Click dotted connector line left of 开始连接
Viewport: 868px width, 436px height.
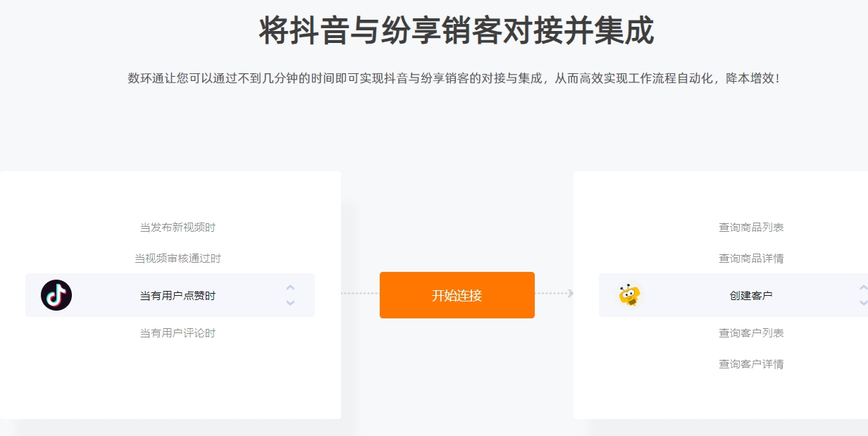click(360, 293)
